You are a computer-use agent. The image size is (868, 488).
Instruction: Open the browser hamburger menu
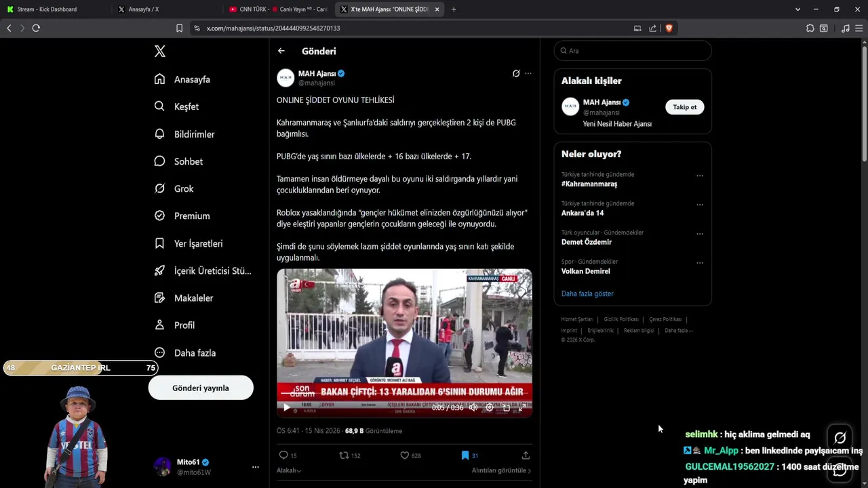click(859, 28)
